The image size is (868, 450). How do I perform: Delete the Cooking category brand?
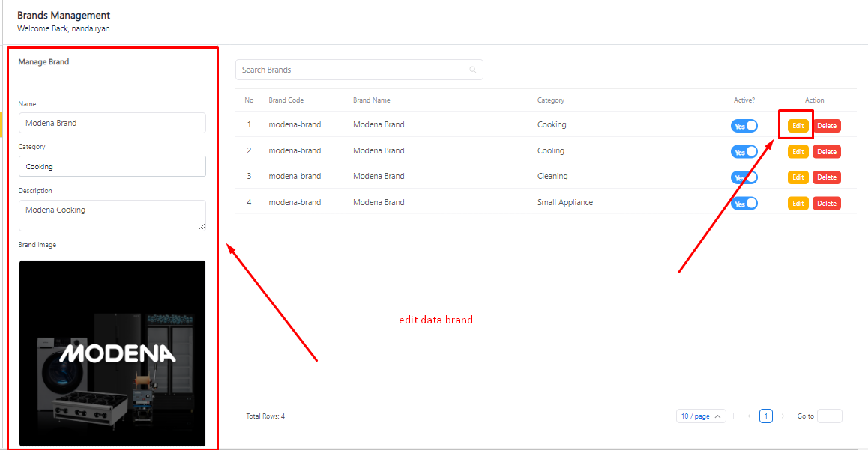826,126
